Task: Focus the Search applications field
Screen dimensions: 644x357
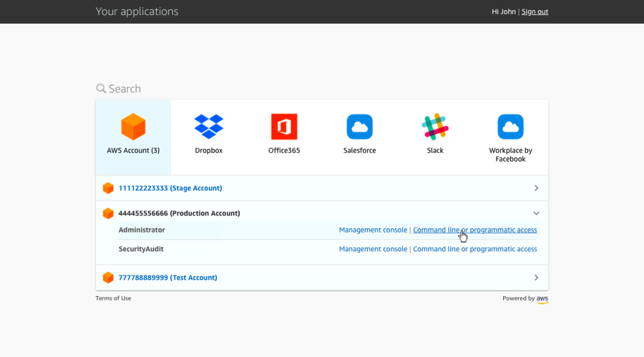Action: 189,89
